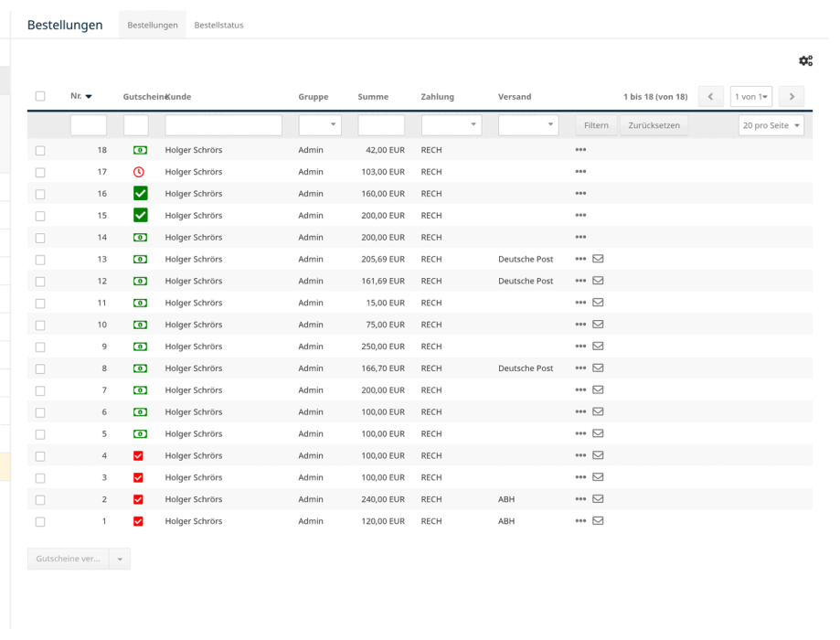Image resolution: width=840 pixels, height=640 pixels.
Task: Toggle the select-all checkbox in header
Action: 40,97
